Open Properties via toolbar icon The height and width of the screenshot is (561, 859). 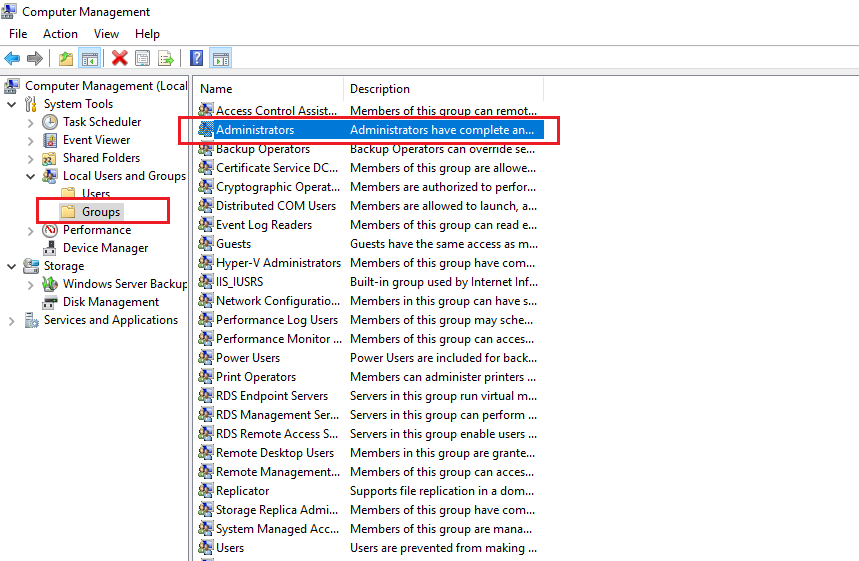142,58
